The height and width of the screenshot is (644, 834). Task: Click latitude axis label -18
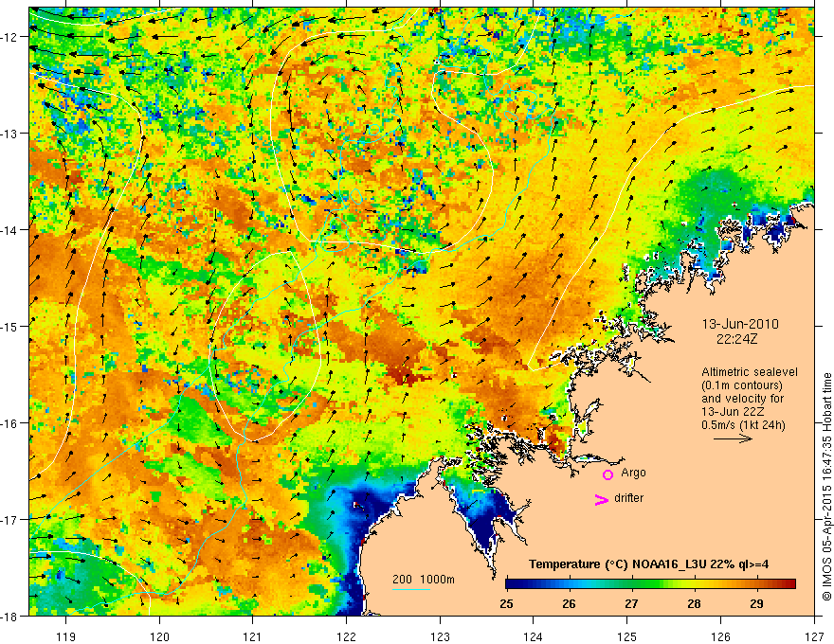(x=9, y=616)
